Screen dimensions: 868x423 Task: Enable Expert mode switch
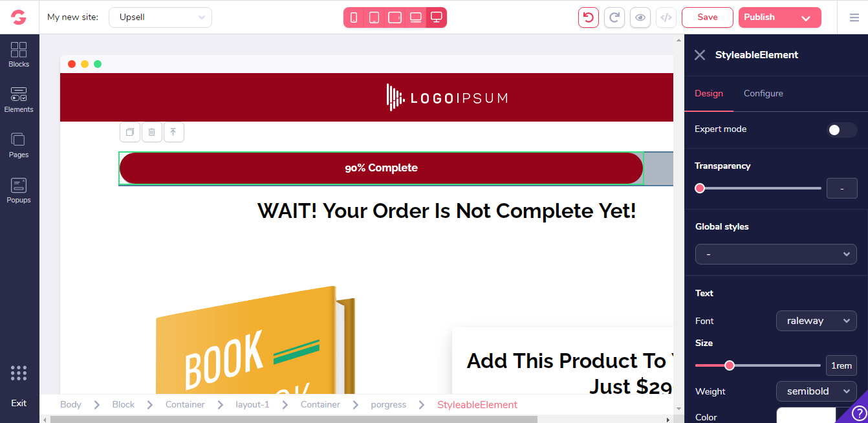(x=841, y=130)
